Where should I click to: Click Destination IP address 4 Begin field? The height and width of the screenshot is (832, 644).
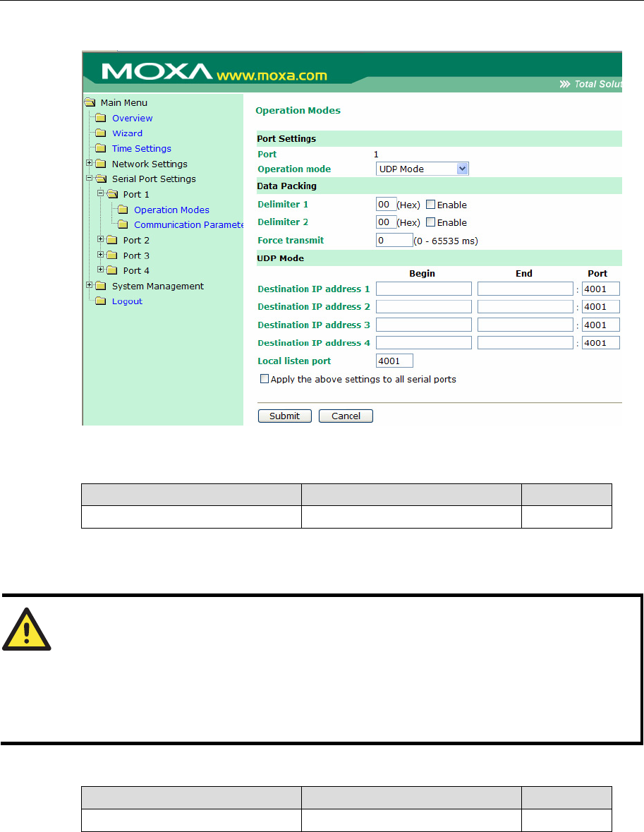(x=424, y=343)
